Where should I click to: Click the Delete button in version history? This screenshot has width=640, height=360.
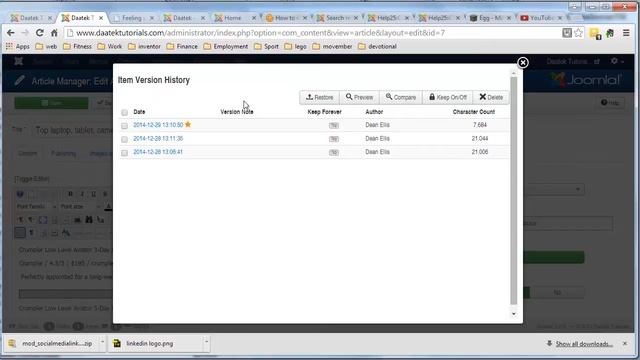(x=491, y=97)
